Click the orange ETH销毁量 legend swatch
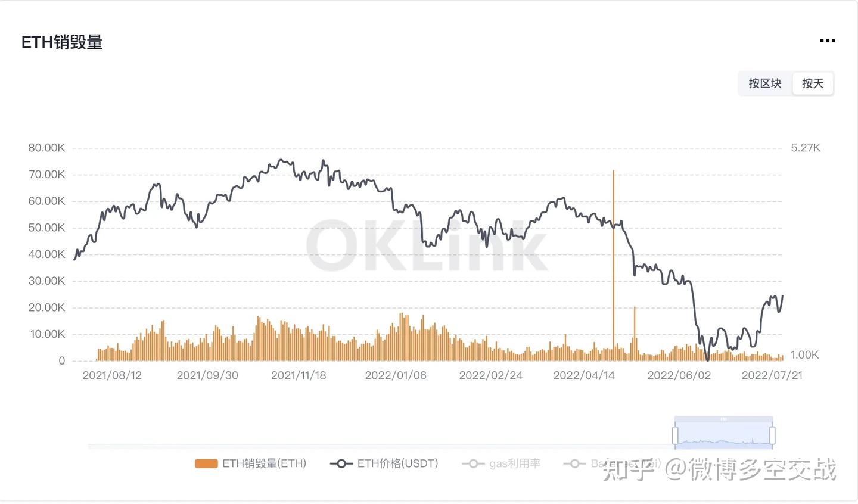The width and height of the screenshot is (858, 504). coord(206,463)
